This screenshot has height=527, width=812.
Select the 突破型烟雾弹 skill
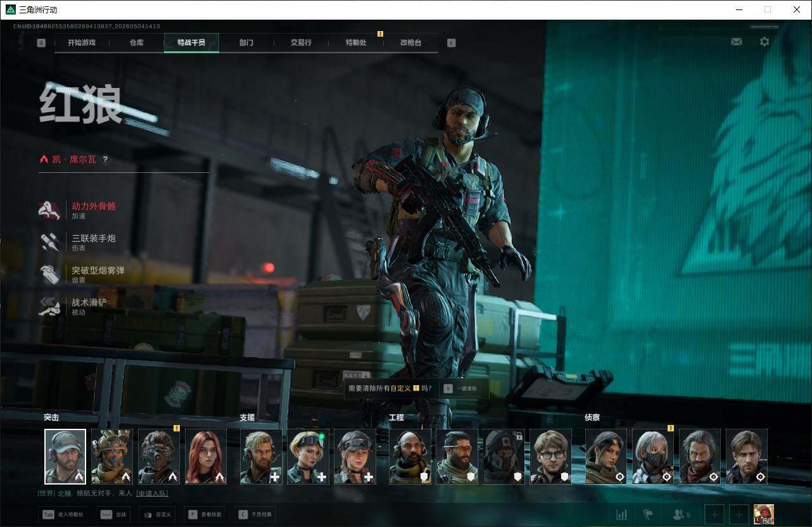(x=82, y=274)
